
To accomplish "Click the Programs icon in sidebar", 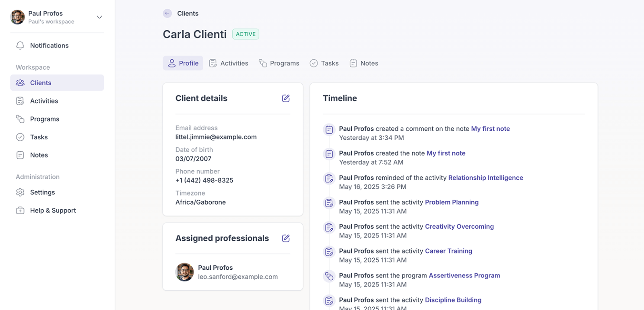I will [x=20, y=119].
